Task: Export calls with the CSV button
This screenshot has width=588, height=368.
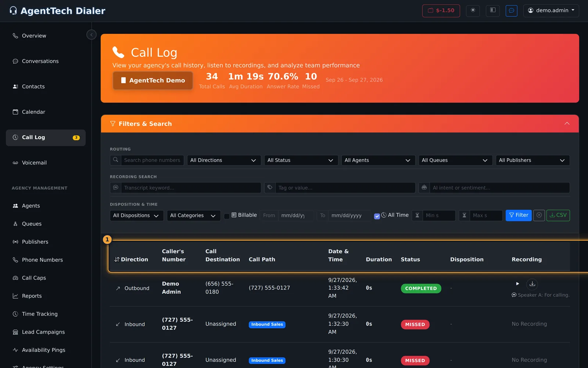Action: tap(558, 215)
